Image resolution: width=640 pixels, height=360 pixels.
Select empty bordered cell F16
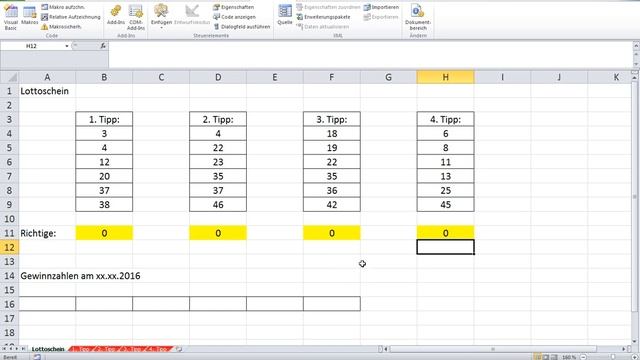[332, 304]
